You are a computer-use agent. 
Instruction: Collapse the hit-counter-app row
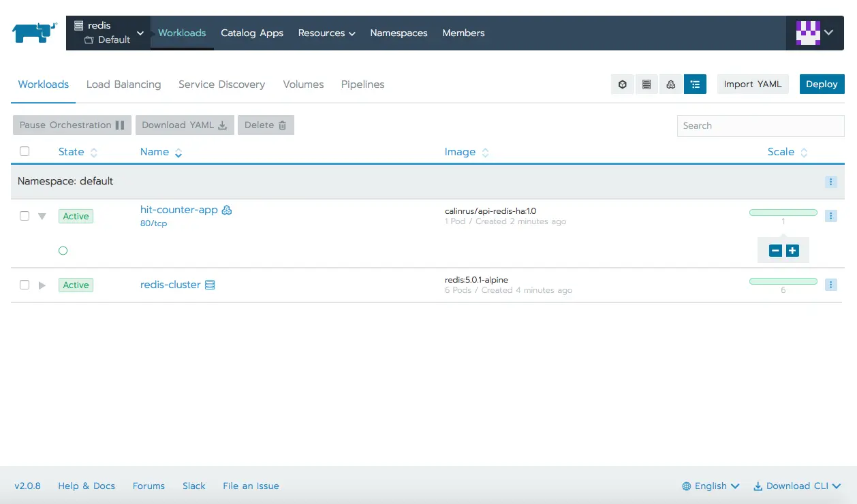pos(42,217)
